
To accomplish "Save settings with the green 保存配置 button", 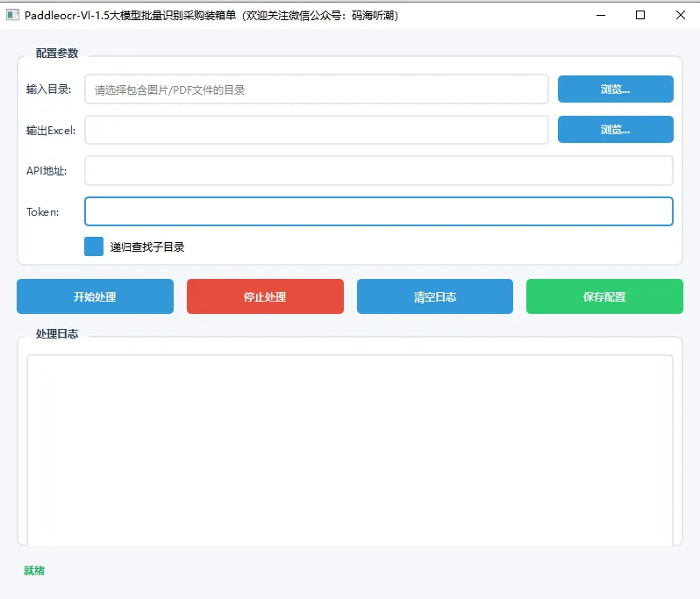I will pyautogui.click(x=604, y=296).
